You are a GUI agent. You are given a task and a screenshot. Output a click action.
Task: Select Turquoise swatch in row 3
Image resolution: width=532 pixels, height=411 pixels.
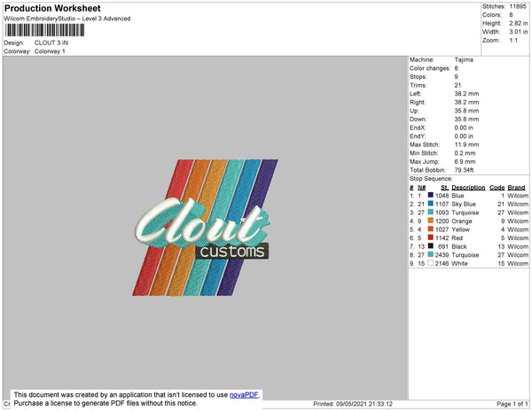tap(431, 212)
